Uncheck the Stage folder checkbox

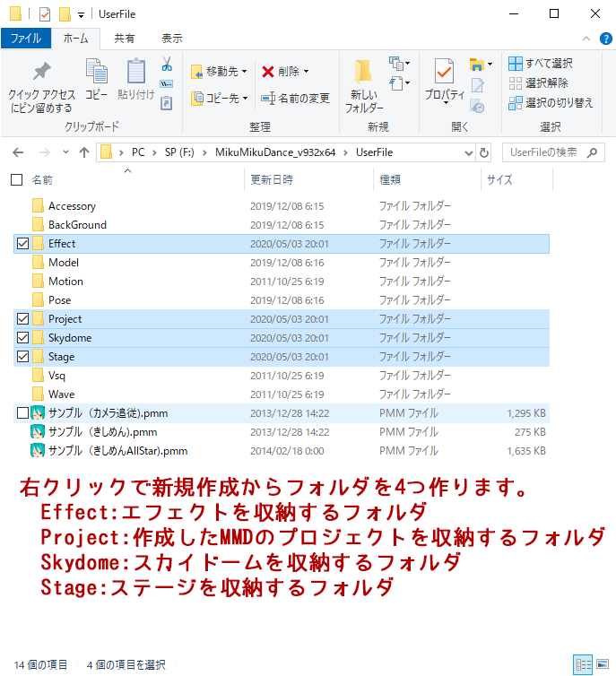[22, 357]
